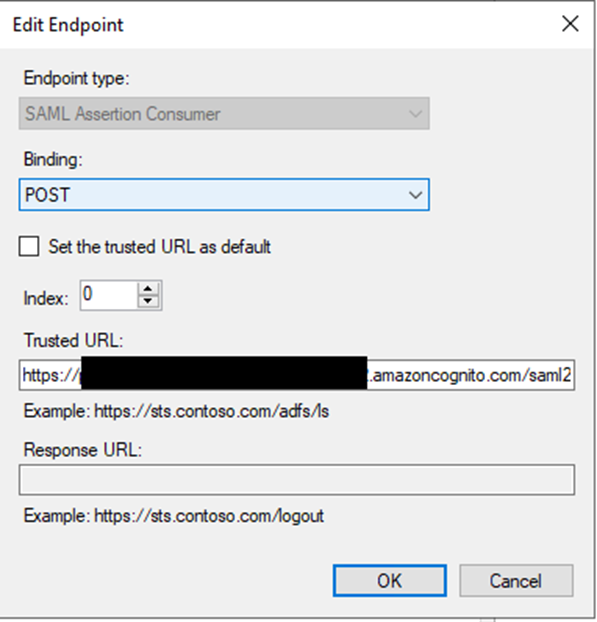The height and width of the screenshot is (622, 597).
Task: Click the 'Set the trusted URL as default' label
Action: pyautogui.click(x=159, y=247)
